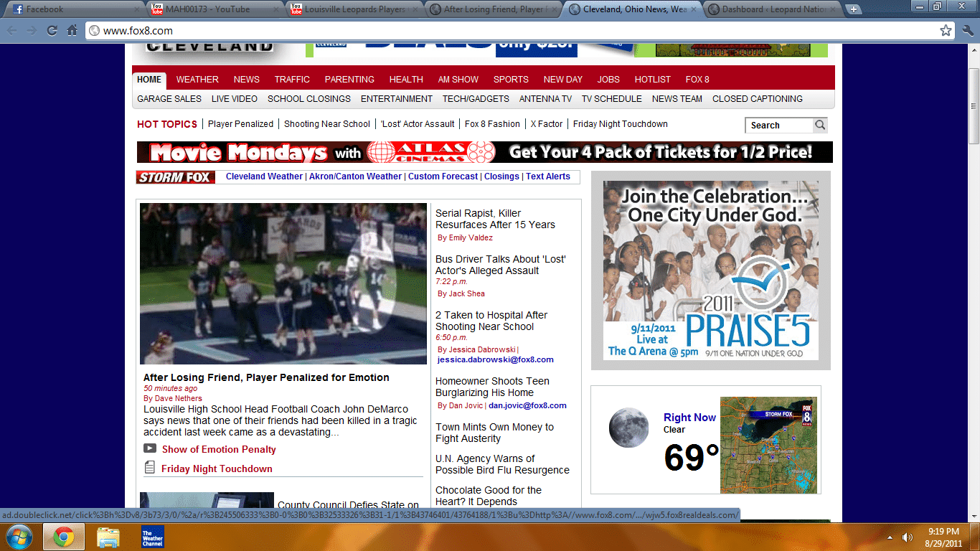Click the football game video thumbnail
This screenshot has height=551, width=980.
[283, 283]
